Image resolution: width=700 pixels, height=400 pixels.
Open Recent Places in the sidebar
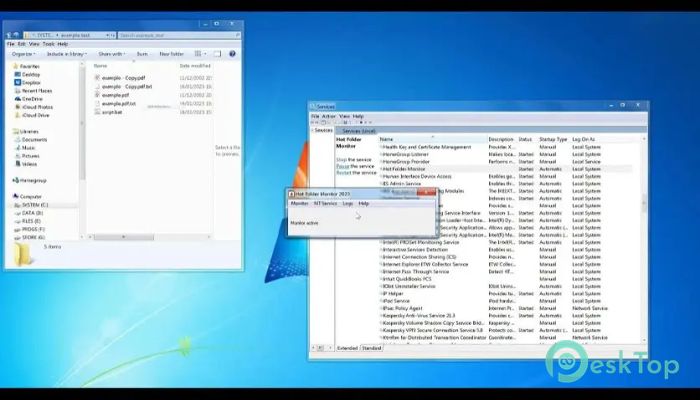point(33,91)
